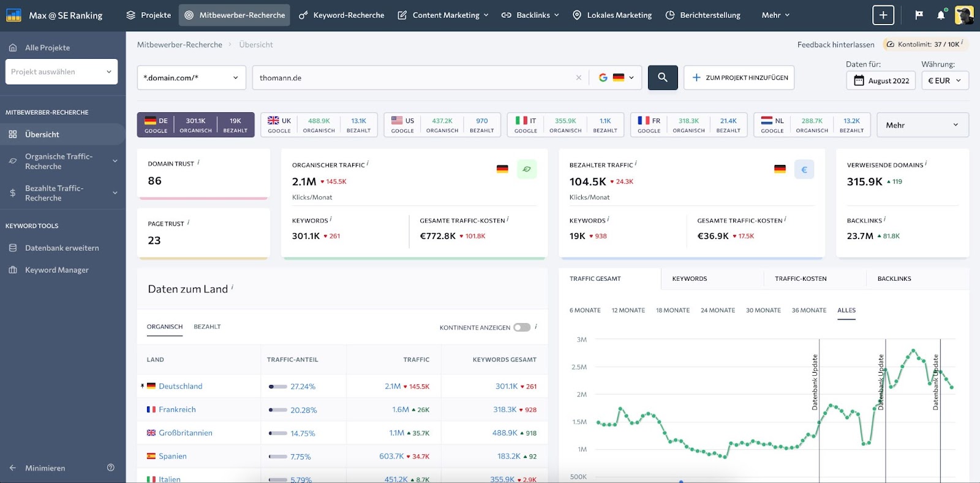Screen dimensions: 980x483
Task: Open Lokales Marketing in top navigation
Action: click(612, 15)
